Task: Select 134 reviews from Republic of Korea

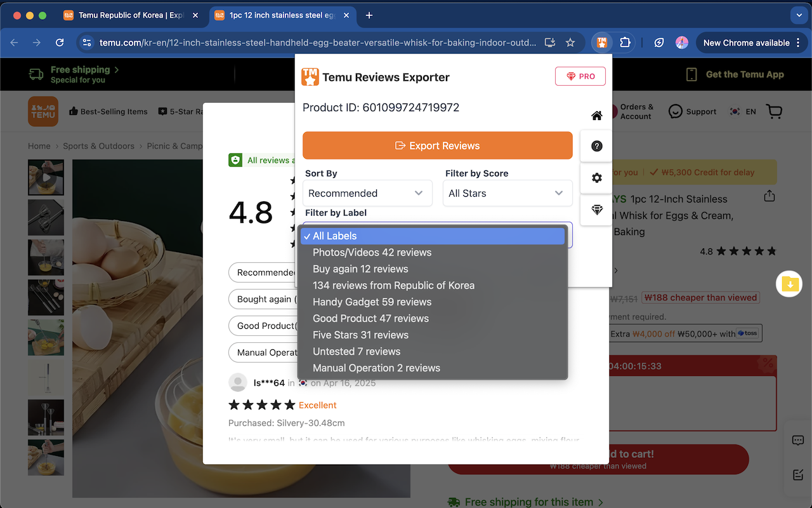Action: (x=432, y=285)
